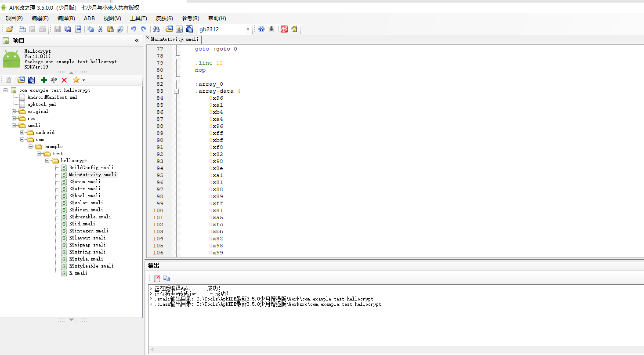This screenshot has width=644, height=355.
Task: Click the '.array-data 4' code line
Action: 218,91
